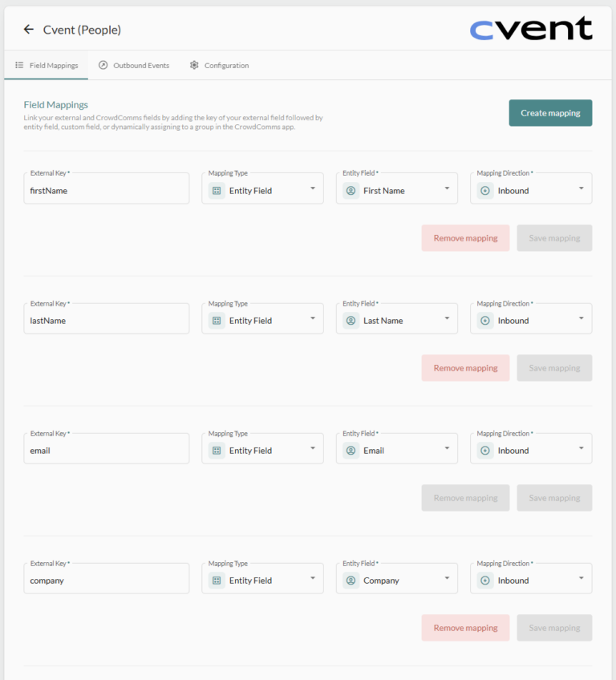
Task: Remove the lastName mapping
Action: 465,368
